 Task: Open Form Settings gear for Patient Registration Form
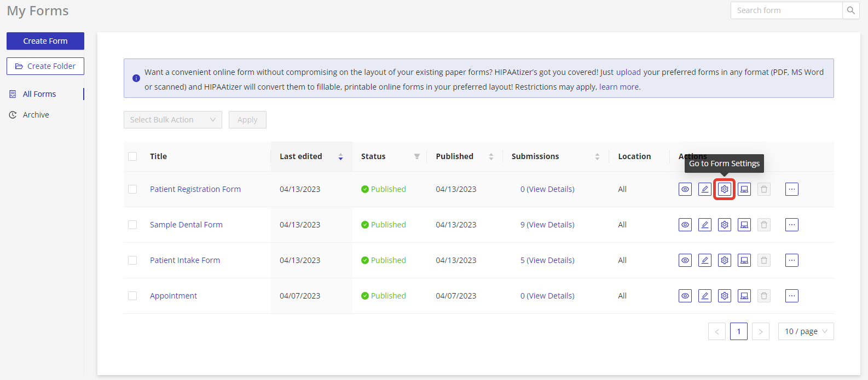pos(724,189)
